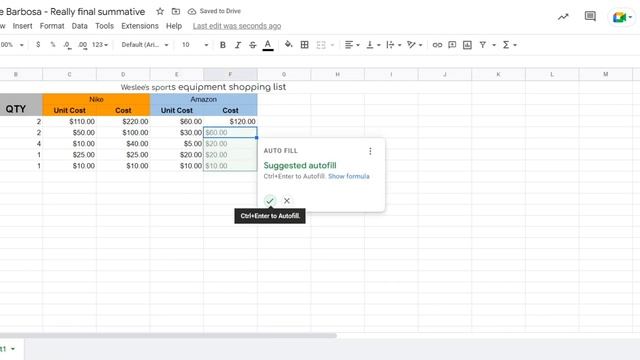The width and height of the screenshot is (640, 360).
Task: Select column F header
Action: pyautogui.click(x=230, y=74)
